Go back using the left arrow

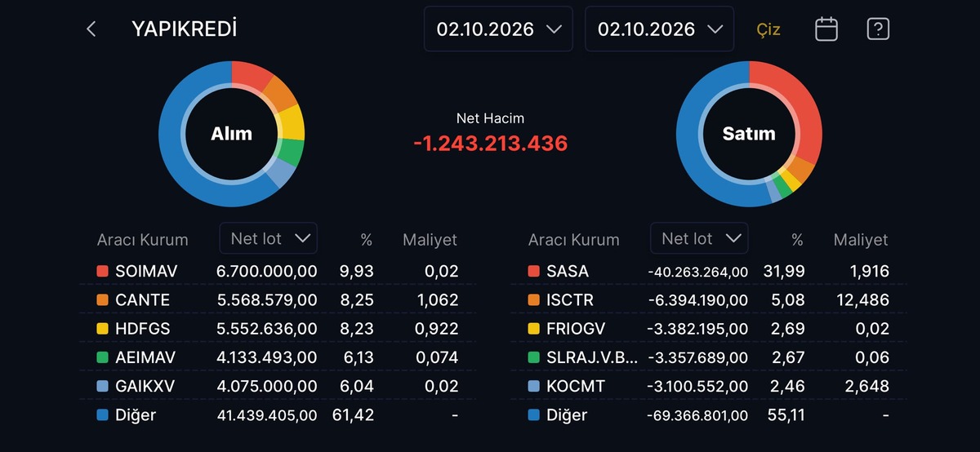[x=91, y=29]
